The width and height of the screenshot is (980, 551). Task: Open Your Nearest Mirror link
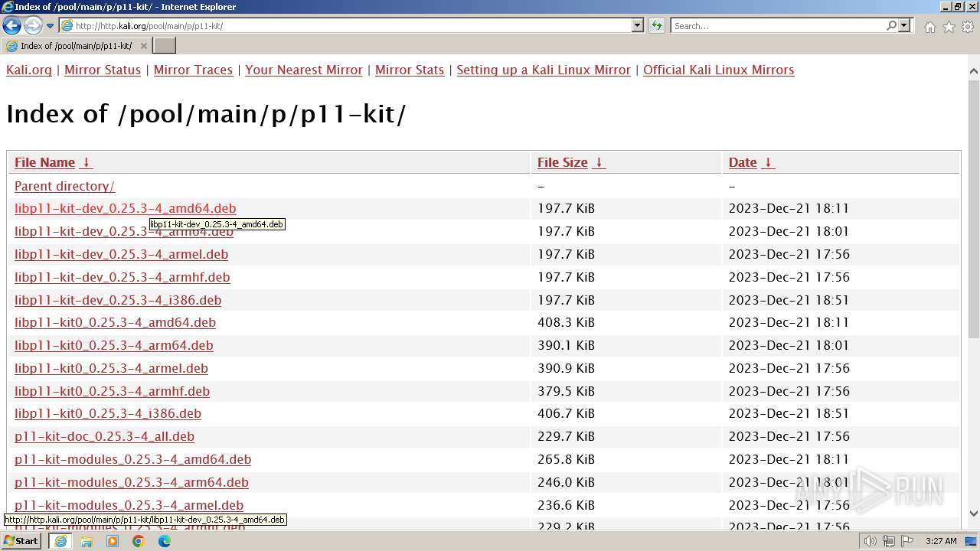click(x=304, y=70)
